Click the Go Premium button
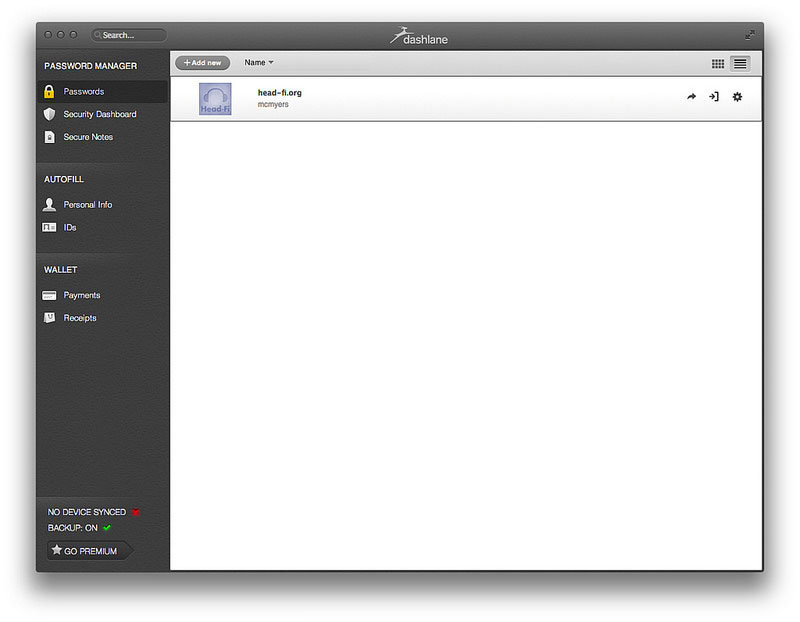Image resolution: width=800 pixels, height=622 pixels. pos(89,551)
